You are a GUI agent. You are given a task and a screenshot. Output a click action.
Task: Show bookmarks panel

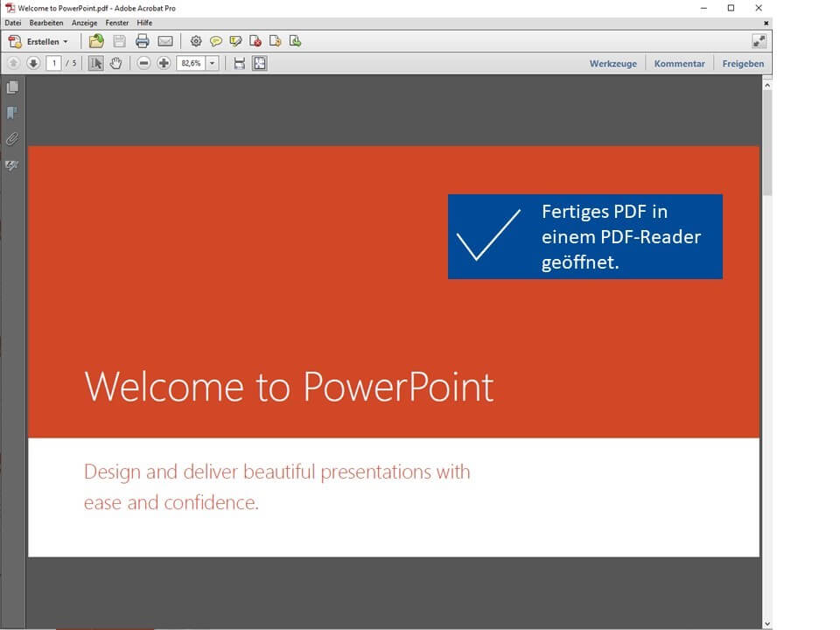[x=12, y=113]
